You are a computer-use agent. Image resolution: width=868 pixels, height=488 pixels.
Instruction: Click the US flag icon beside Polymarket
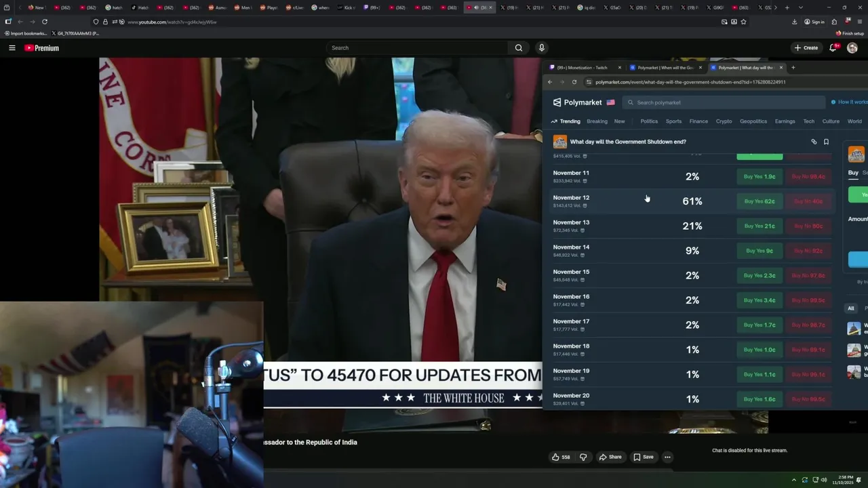pyautogui.click(x=610, y=102)
